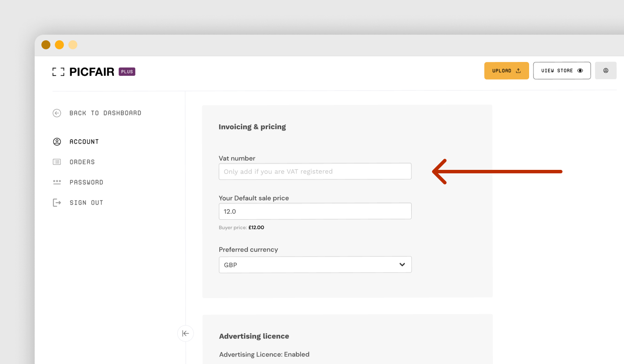Go back to dashboard
The height and width of the screenshot is (364, 624).
click(x=97, y=113)
